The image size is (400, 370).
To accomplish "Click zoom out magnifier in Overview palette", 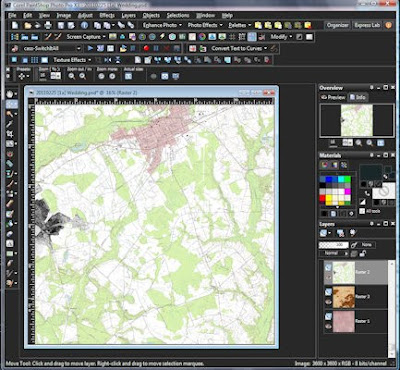I will (359, 143).
